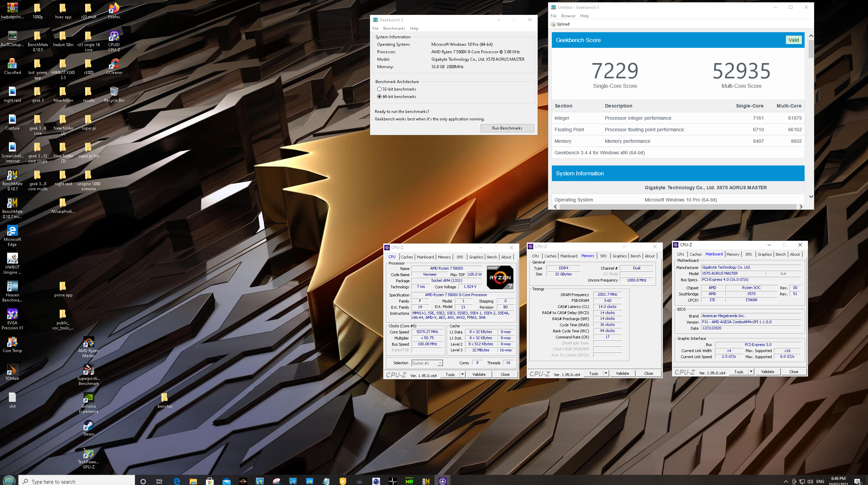
Task: Open Tools dropdown arrow in Memory tab window
Action: coord(606,373)
